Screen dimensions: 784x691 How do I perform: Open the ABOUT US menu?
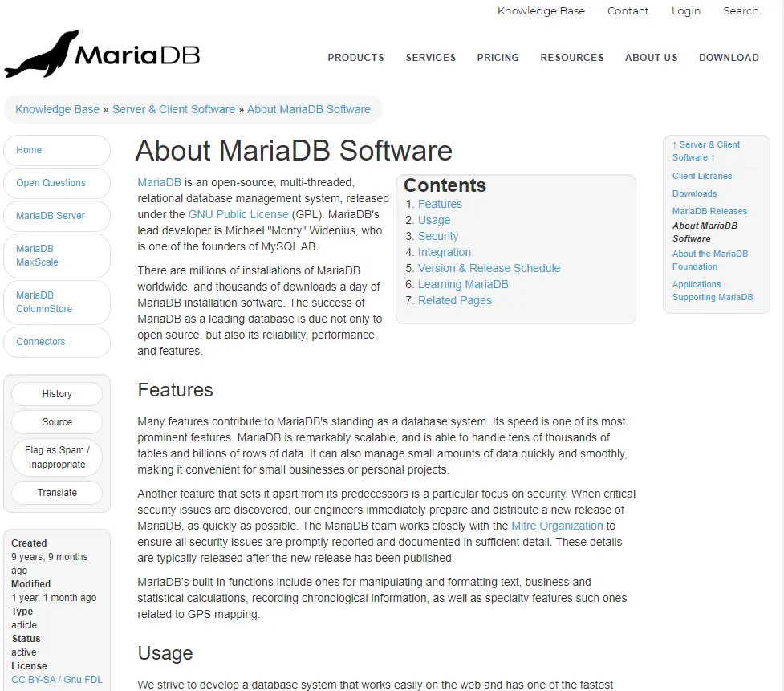[651, 58]
